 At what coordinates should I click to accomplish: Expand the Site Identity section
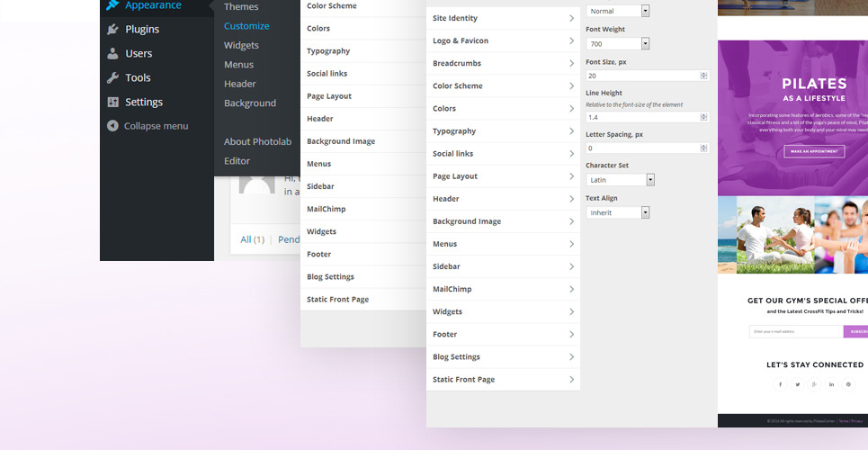(503, 18)
